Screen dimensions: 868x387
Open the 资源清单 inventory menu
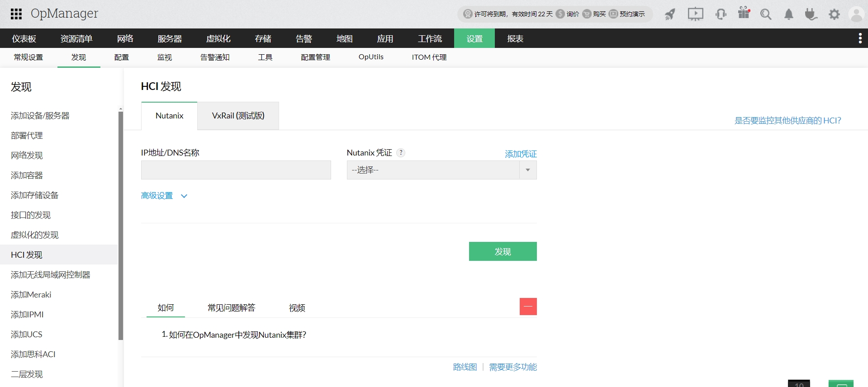click(x=76, y=38)
